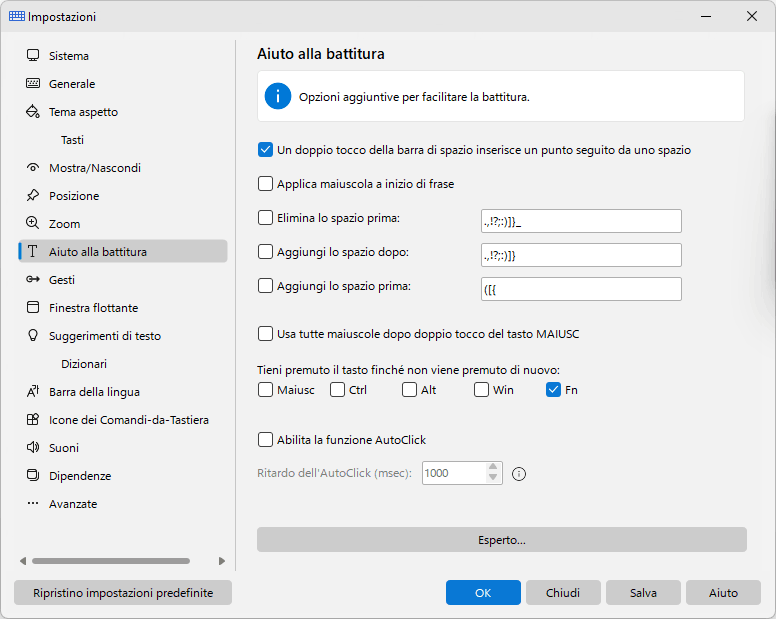Click the info icon beside AutoClick delay
Image resolution: width=776 pixels, height=619 pixels.
pos(519,474)
